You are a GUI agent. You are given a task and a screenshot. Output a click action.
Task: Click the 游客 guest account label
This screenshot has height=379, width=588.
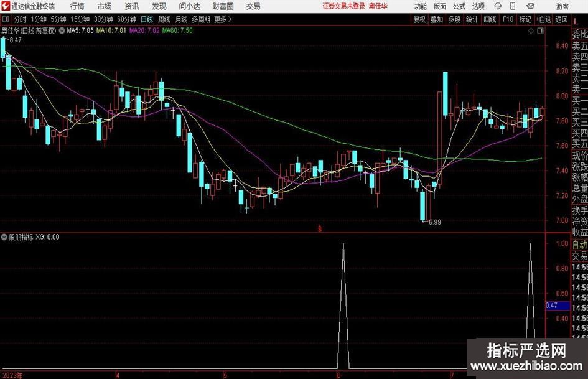pos(562,6)
